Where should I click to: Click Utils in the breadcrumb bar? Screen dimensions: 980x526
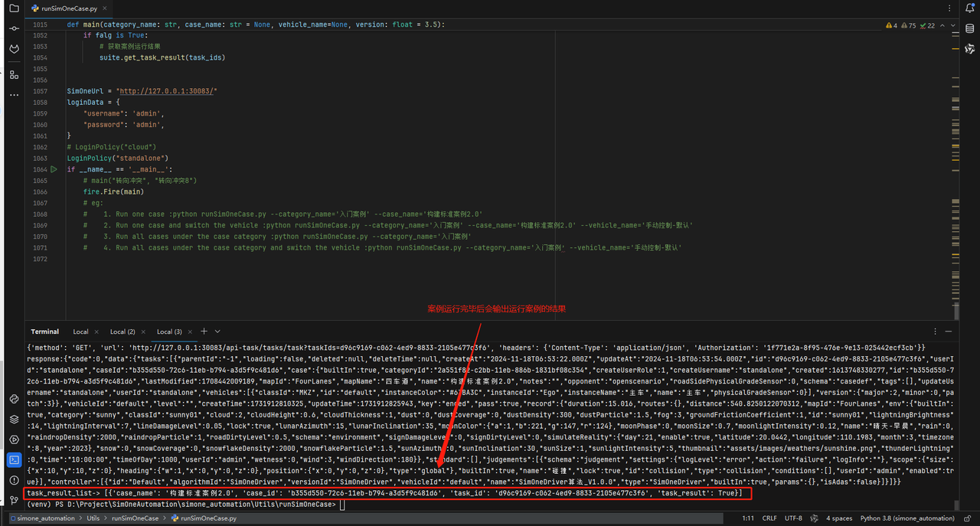(93, 518)
